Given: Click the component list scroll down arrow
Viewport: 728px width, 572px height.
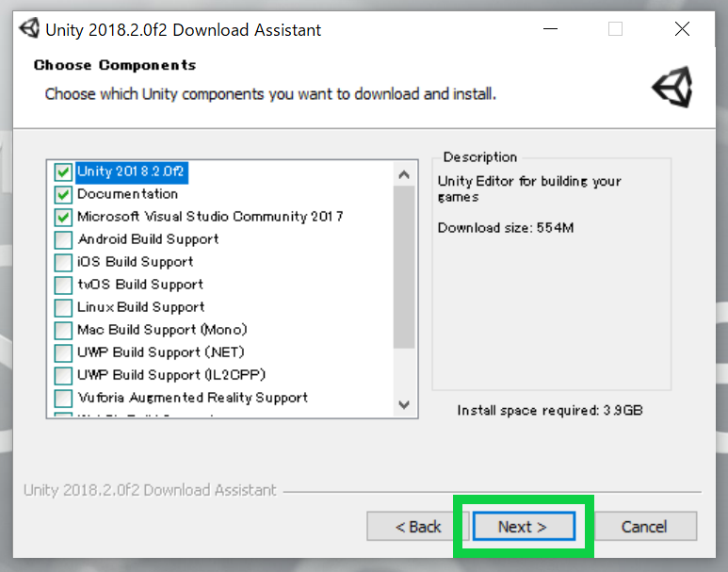Looking at the screenshot, I should pyautogui.click(x=404, y=404).
